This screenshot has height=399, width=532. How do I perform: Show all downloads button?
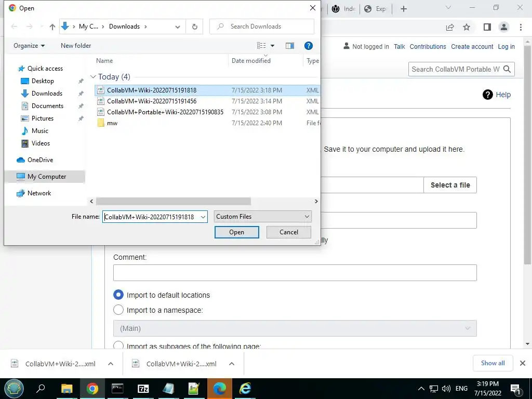pos(493,363)
